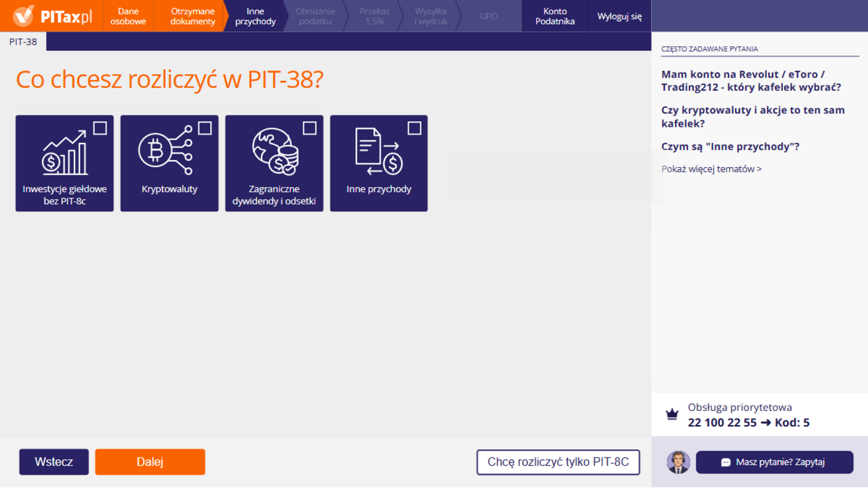Tick the Inwestycje giełdowe bez PIT-8c checkbox
The width and height of the screenshot is (868, 488).
[x=100, y=128]
